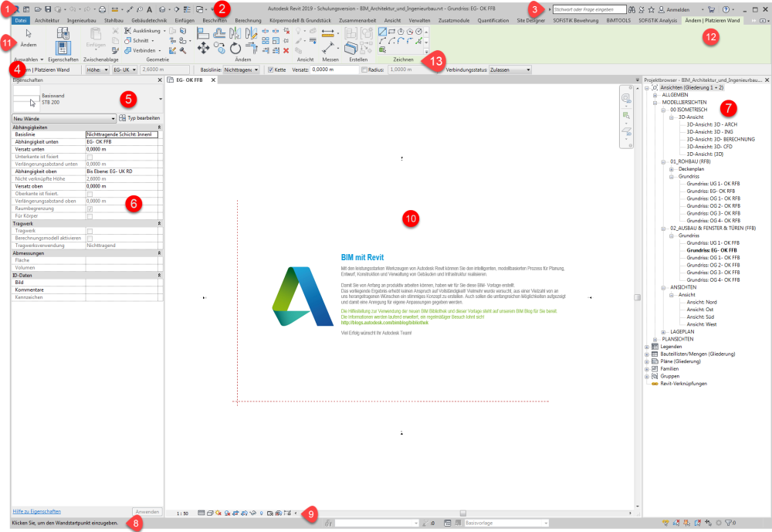
Task: Click the Typ bearbeiten button
Action: [x=140, y=118]
